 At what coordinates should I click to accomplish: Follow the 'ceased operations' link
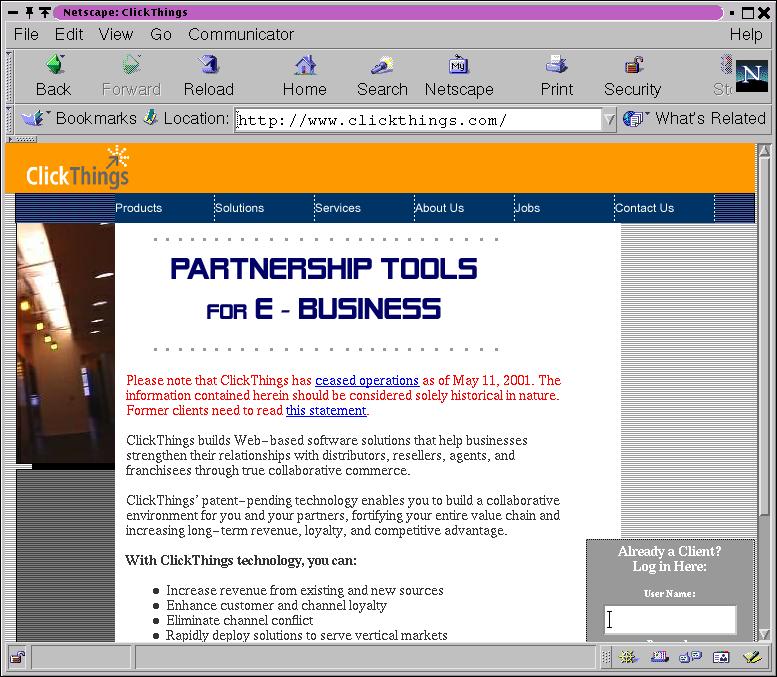367,381
